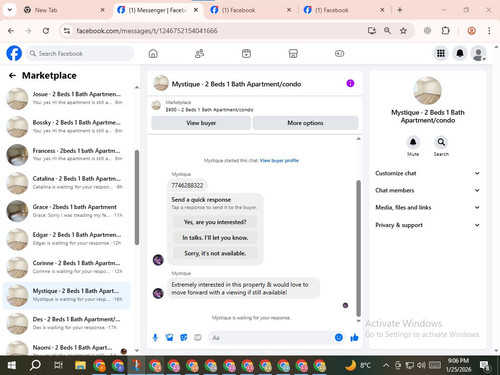The width and height of the screenshot is (500, 375).
Task: Open the notifications bell in header
Action: (x=460, y=53)
